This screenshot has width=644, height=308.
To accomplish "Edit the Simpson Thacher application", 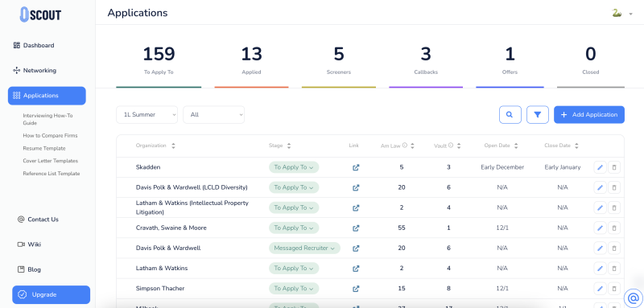I will (x=600, y=289).
